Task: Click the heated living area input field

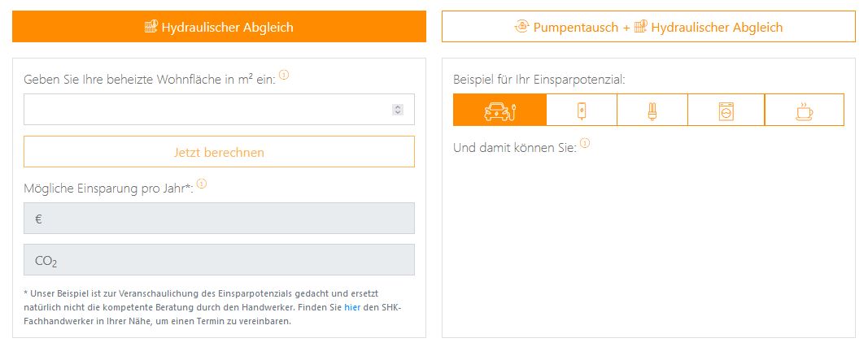Action: pos(203,110)
